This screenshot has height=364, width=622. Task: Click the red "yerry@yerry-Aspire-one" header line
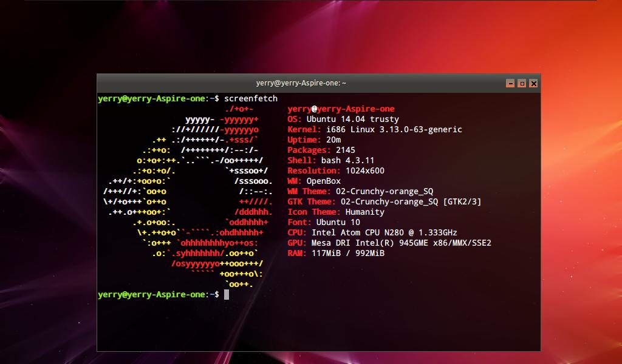[341, 109]
